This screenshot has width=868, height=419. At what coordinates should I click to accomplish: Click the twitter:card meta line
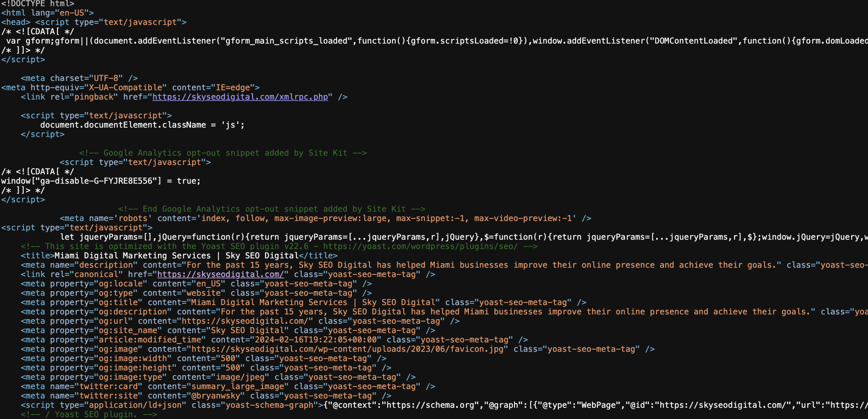coord(228,386)
